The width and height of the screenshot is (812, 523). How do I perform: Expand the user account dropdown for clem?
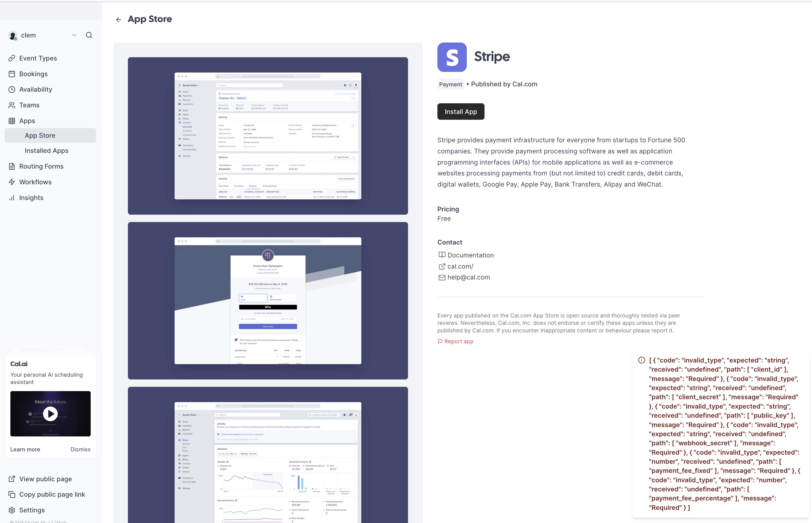[x=74, y=35]
